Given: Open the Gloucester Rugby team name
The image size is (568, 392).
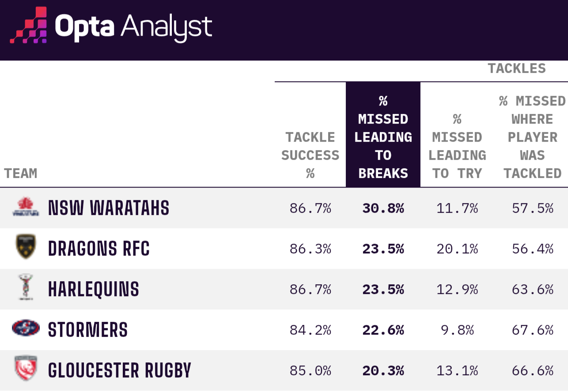Looking at the screenshot, I should click(x=120, y=370).
